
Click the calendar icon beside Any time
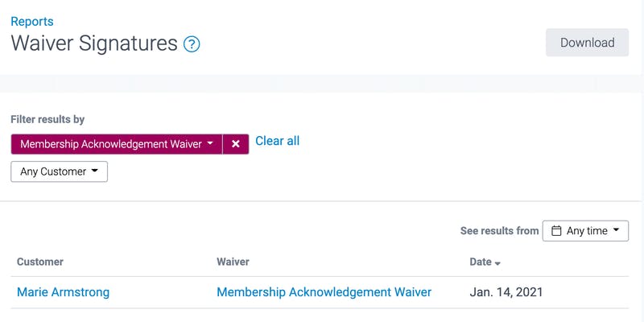pyautogui.click(x=556, y=231)
